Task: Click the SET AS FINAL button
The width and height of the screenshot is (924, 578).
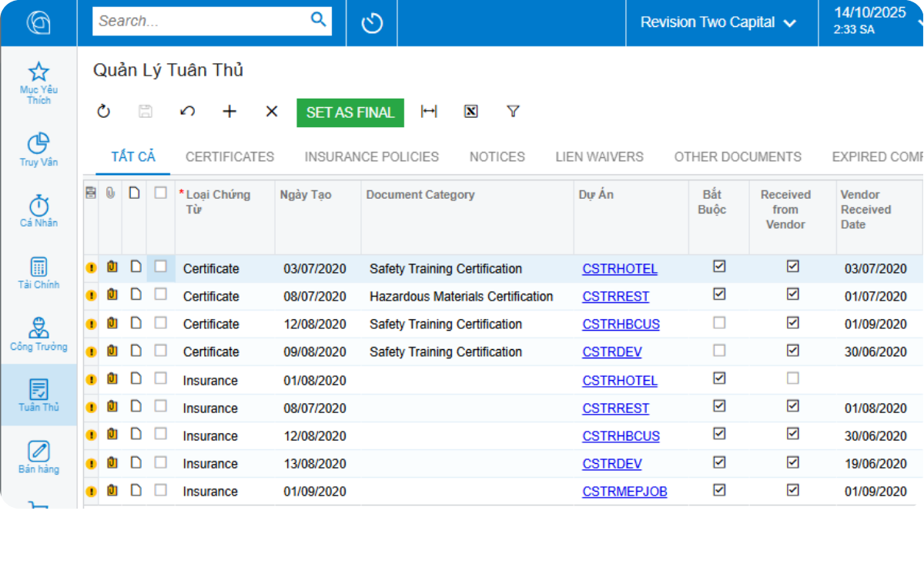Action: click(x=350, y=113)
